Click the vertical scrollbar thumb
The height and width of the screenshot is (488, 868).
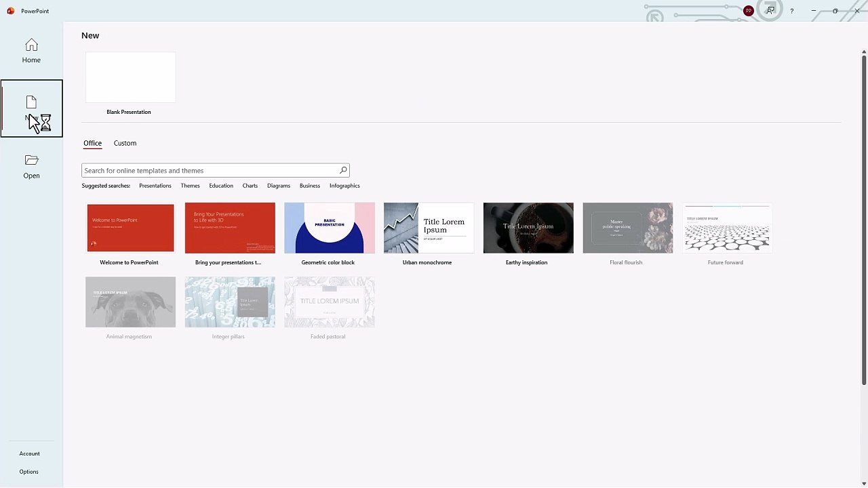(864, 220)
